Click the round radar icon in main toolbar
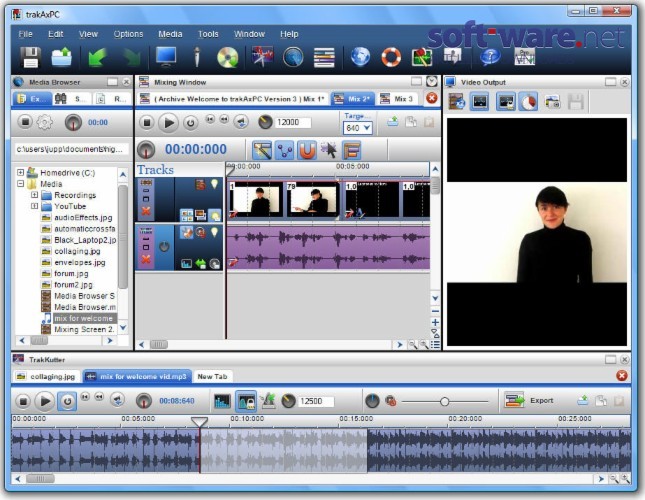Viewport: 645px width, 500px height. point(293,57)
